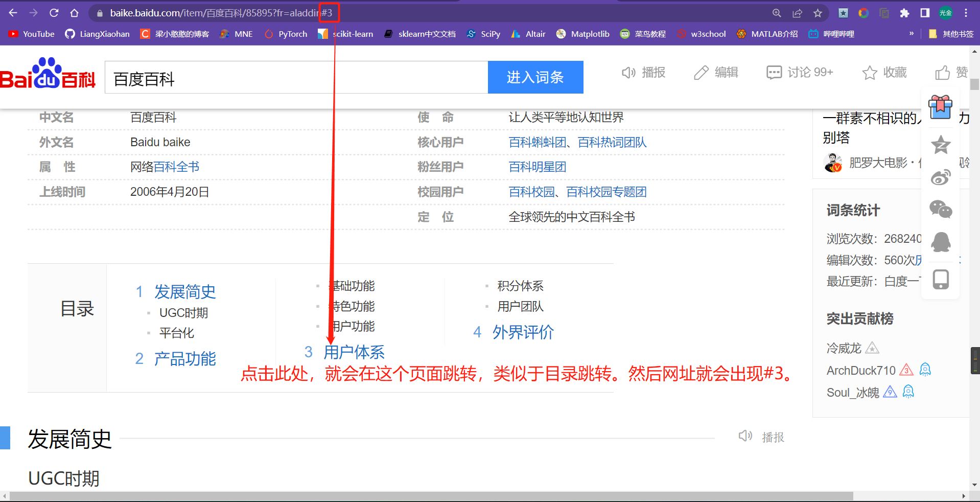Open the Chrome three-dot menu

[966, 13]
